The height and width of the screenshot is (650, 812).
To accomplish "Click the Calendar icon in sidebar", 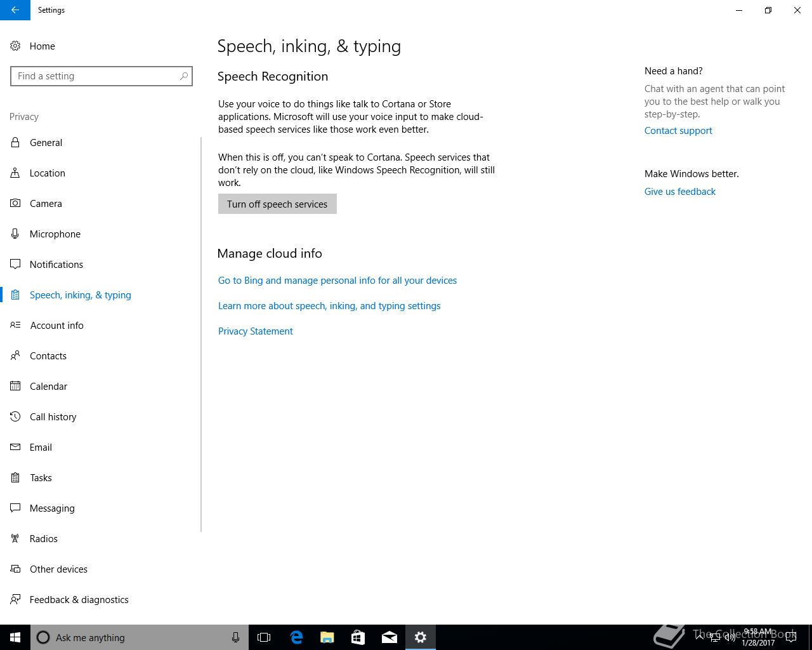I will click(x=15, y=386).
